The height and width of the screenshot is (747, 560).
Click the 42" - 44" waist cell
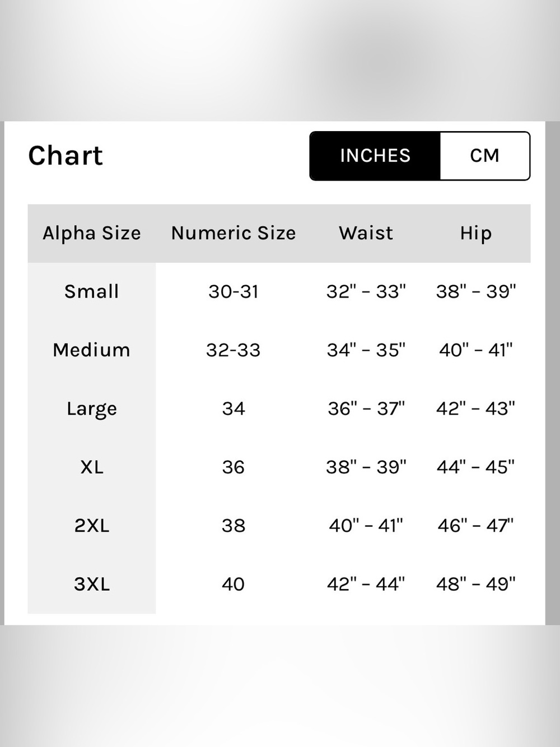[366, 584]
